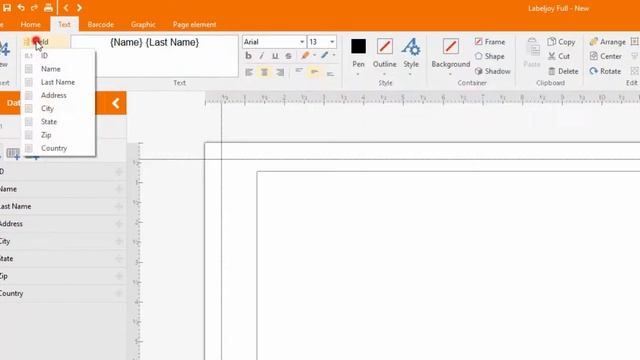Click the text color brush icon

(324, 55)
